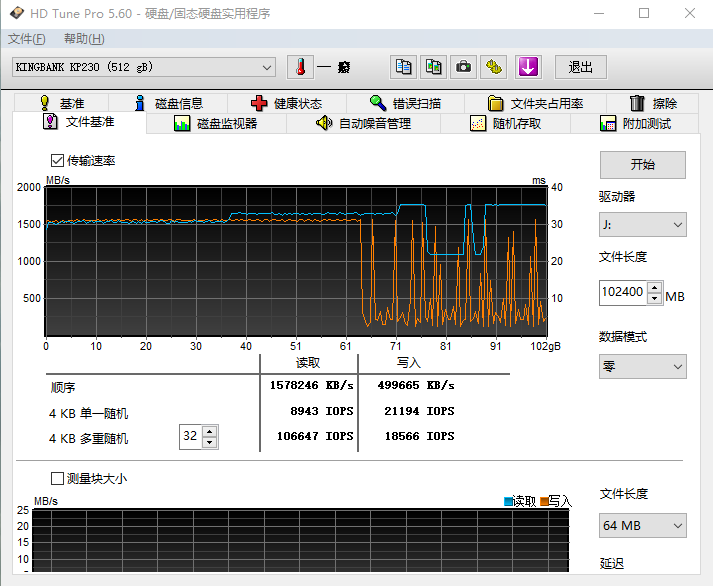The image size is (713, 586).
Task: Uncheck the 传输速率 checkbox
Action: [57, 160]
